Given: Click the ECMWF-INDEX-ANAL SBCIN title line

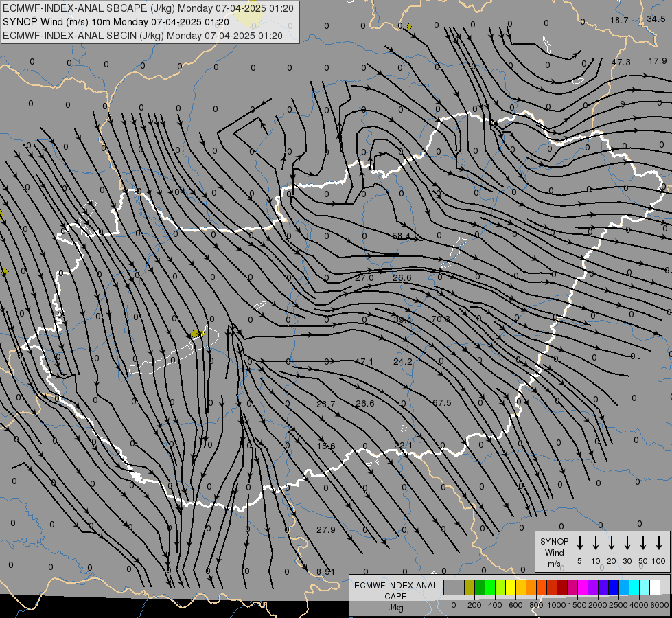Looking at the screenshot, I should click(143, 36).
